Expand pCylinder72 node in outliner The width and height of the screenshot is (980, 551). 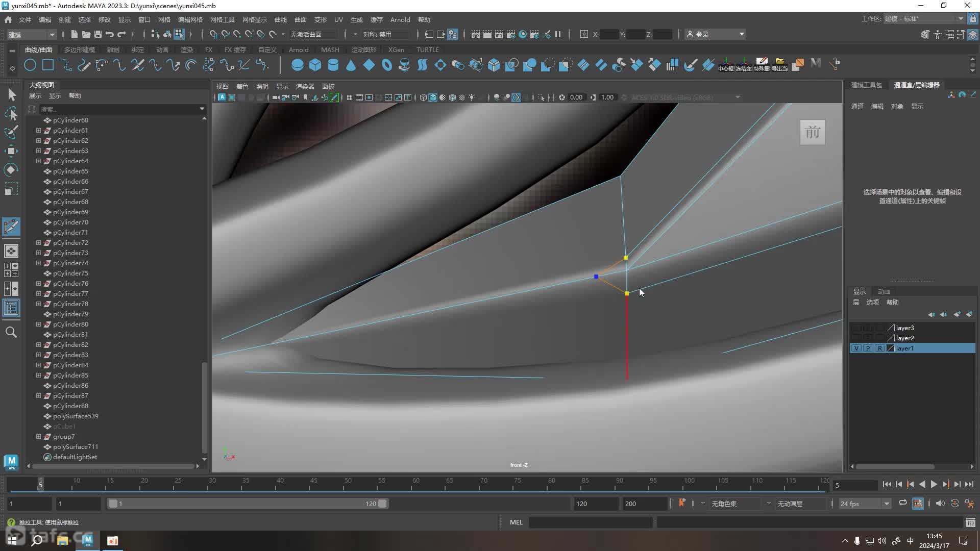38,243
